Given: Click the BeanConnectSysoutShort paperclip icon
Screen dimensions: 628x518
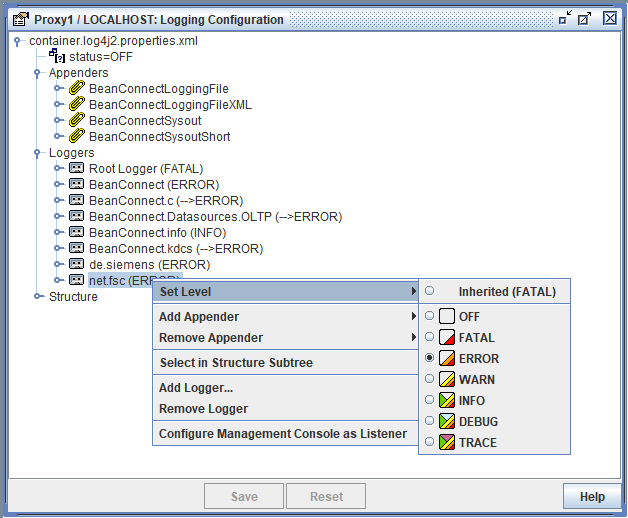Looking at the screenshot, I should click(77, 137).
